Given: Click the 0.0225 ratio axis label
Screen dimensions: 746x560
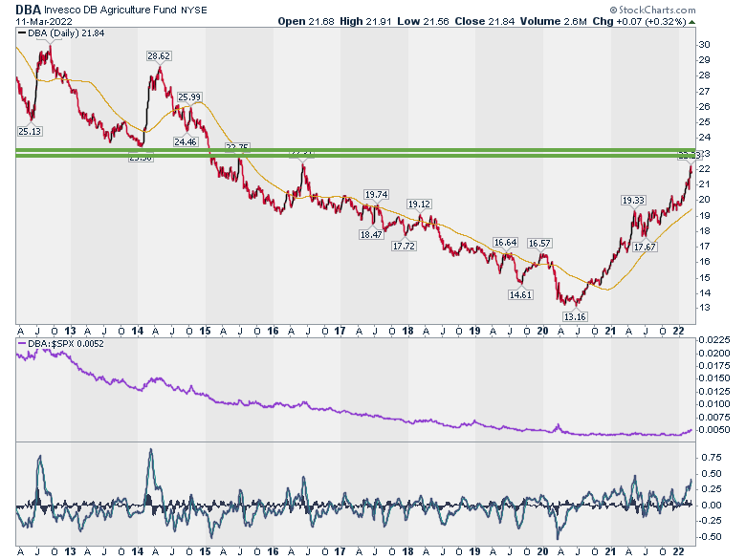Looking at the screenshot, I should pos(714,340).
